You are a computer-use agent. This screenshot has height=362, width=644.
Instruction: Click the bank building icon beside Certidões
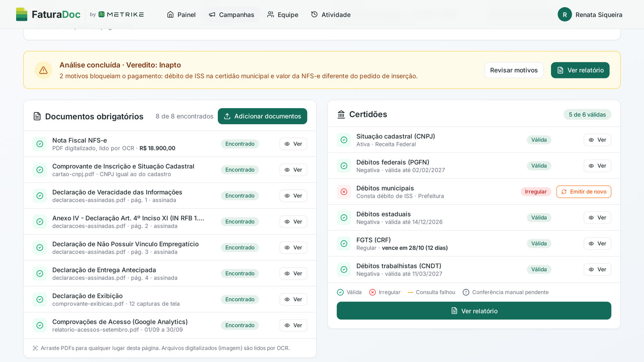click(341, 115)
